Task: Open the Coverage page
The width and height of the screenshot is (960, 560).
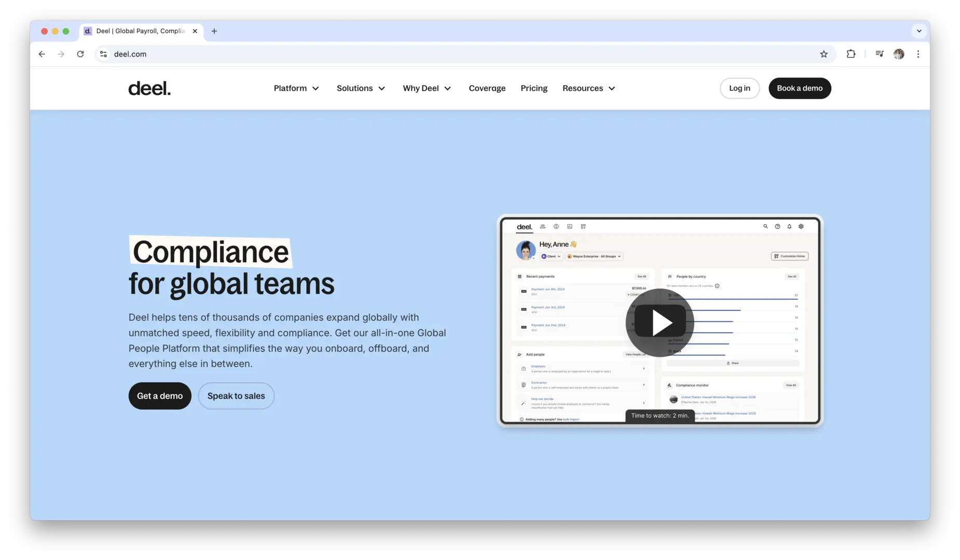Action: 487,88
